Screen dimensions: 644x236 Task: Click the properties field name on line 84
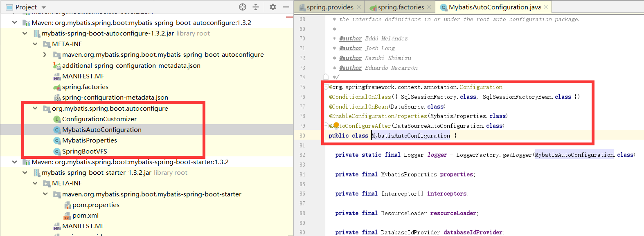pos(457,174)
